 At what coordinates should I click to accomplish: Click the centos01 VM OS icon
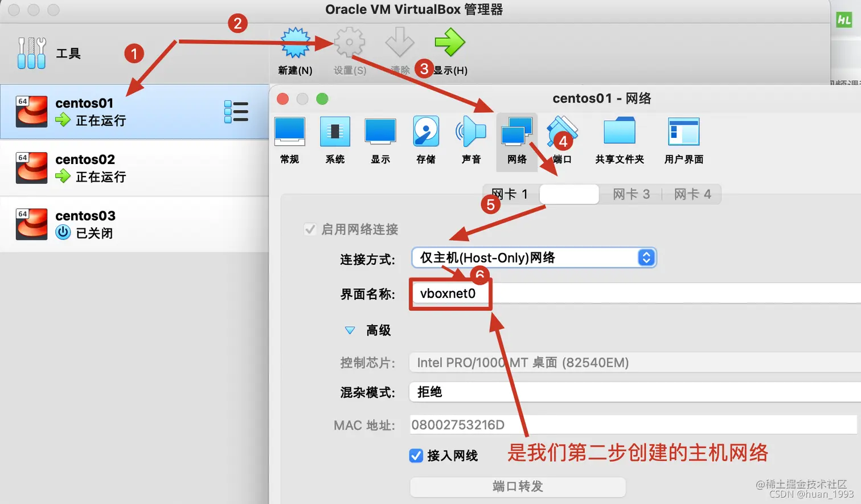coord(31,112)
